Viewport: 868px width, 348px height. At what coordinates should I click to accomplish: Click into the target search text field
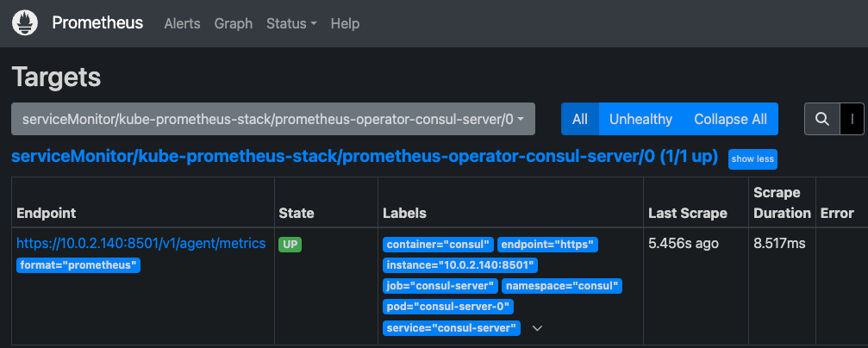coord(853,119)
